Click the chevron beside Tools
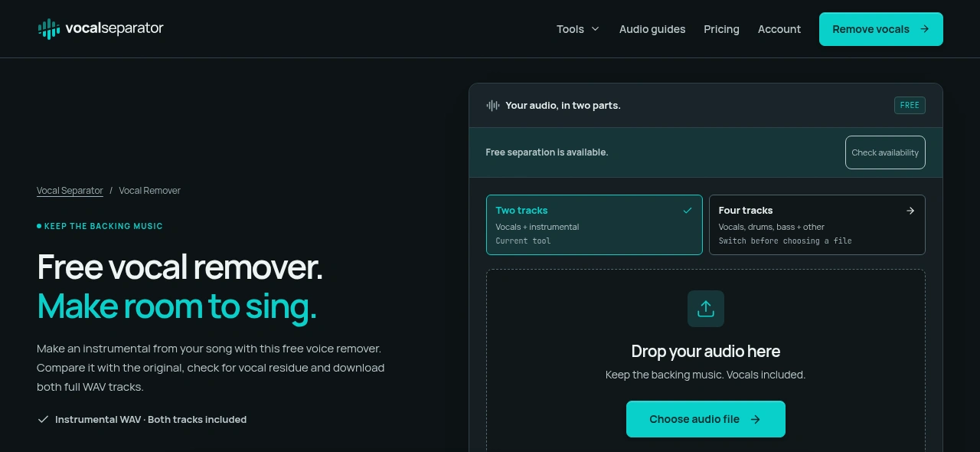This screenshot has width=980, height=452. click(594, 29)
